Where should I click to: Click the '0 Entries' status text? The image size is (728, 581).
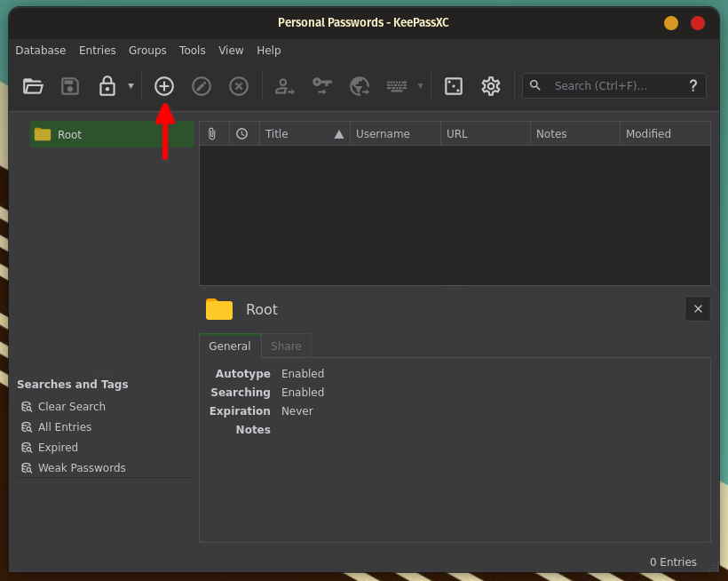point(673,562)
